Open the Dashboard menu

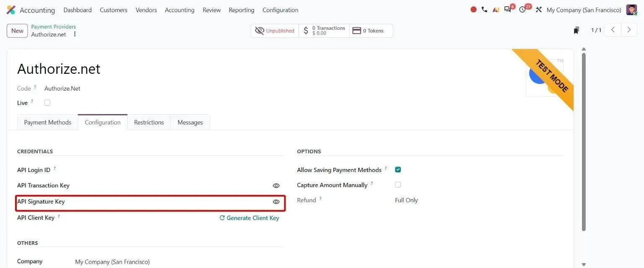tap(78, 10)
